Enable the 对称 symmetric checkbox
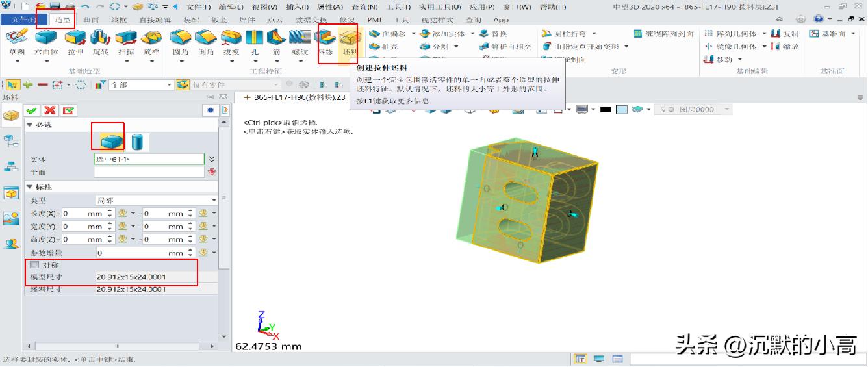Viewport: 868px width, 367px height. click(34, 265)
